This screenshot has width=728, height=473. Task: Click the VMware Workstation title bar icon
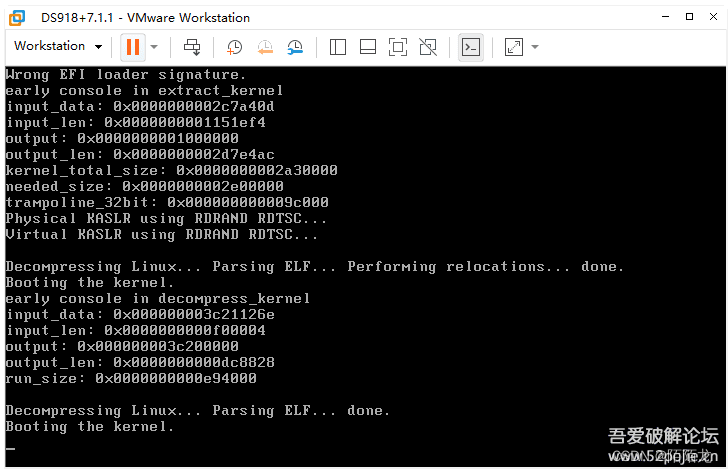(17, 18)
